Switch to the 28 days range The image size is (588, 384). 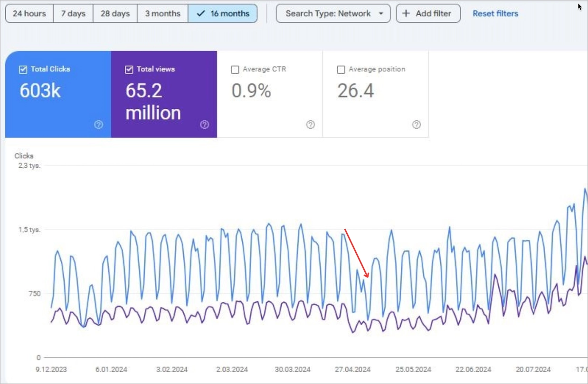coord(115,13)
